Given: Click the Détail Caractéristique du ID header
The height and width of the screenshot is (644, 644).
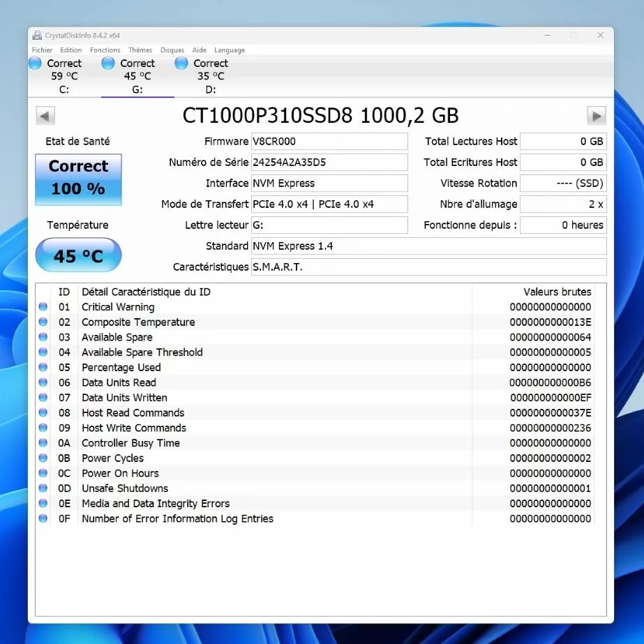Looking at the screenshot, I should 146,292.
